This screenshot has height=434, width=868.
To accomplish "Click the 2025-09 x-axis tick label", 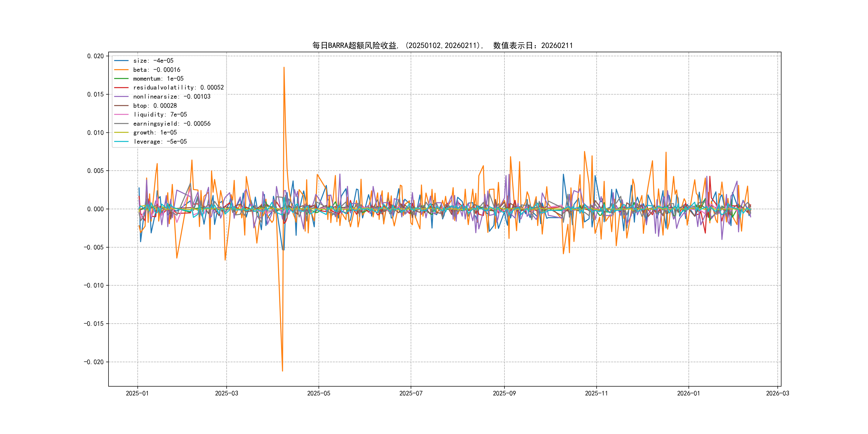I will [504, 393].
